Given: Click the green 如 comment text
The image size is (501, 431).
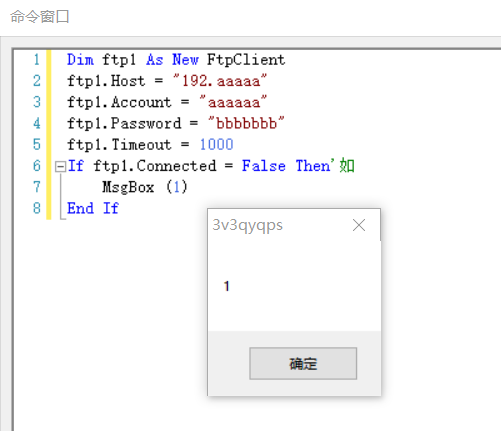Looking at the screenshot, I should pyautogui.click(x=347, y=166).
